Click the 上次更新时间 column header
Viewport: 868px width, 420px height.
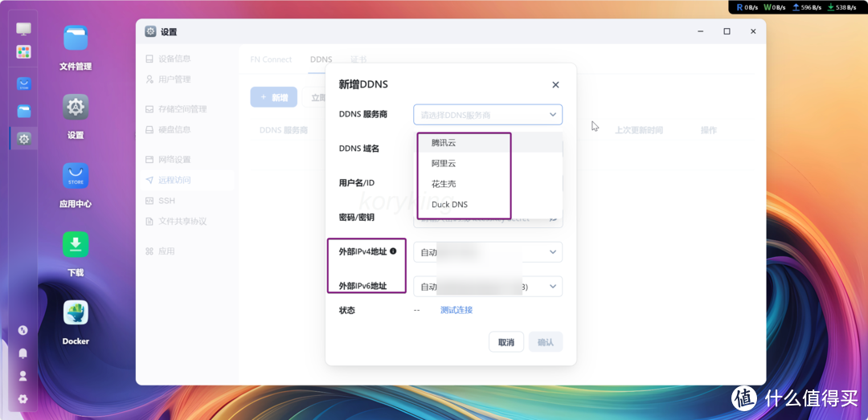[x=638, y=130]
